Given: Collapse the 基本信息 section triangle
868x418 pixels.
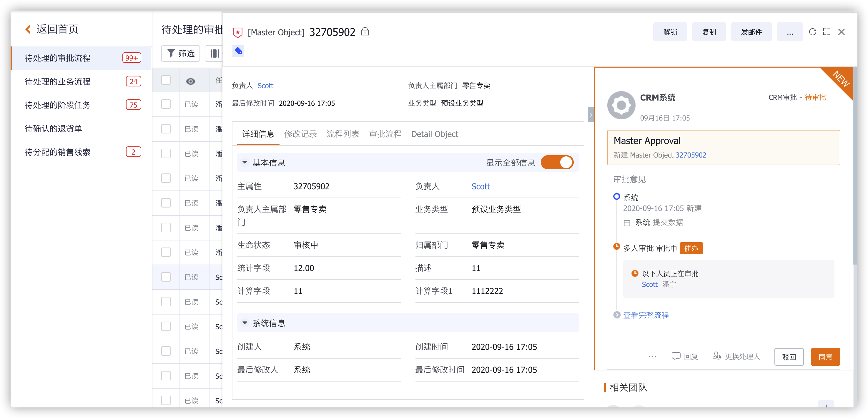Looking at the screenshot, I should pyautogui.click(x=245, y=163).
